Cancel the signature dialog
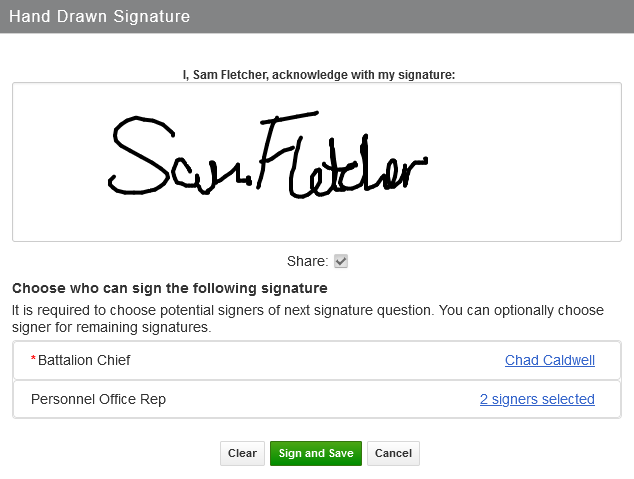This screenshot has height=479, width=634. pyautogui.click(x=393, y=453)
